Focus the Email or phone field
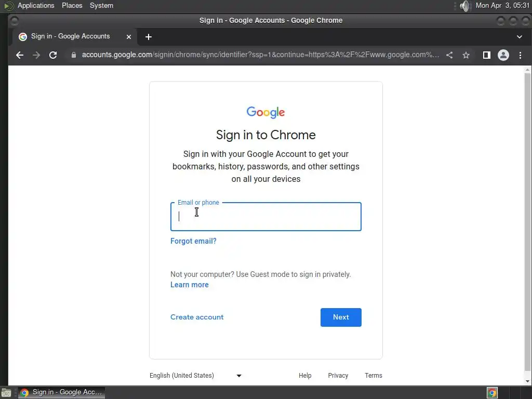 coord(265,217)
